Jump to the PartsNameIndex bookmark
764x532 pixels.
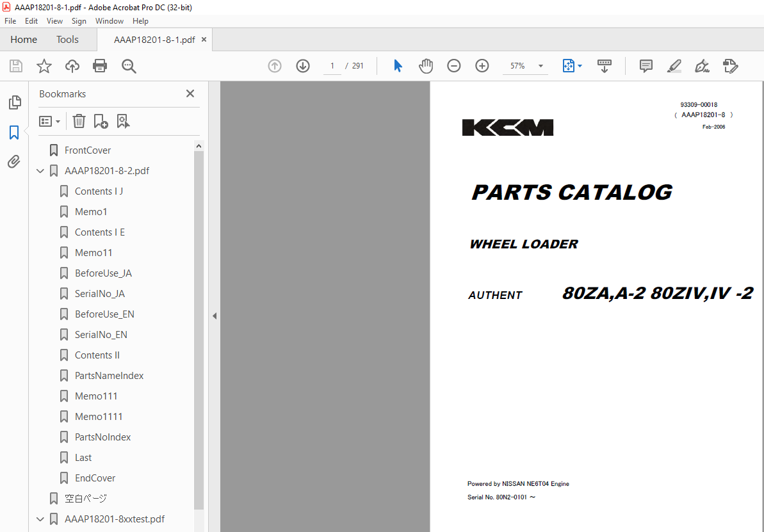[x=109, y=376]
